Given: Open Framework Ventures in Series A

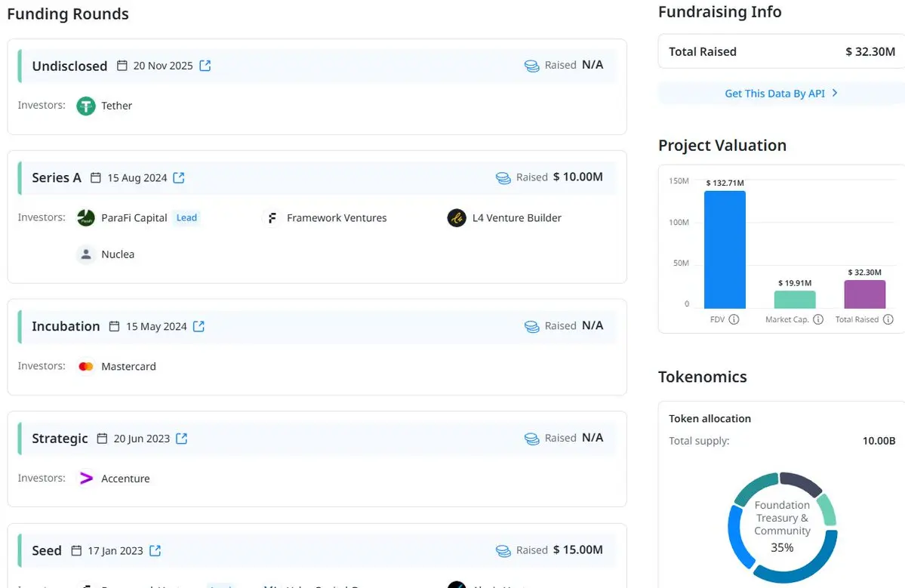Looking at the screenshot, I should [337, 218].
